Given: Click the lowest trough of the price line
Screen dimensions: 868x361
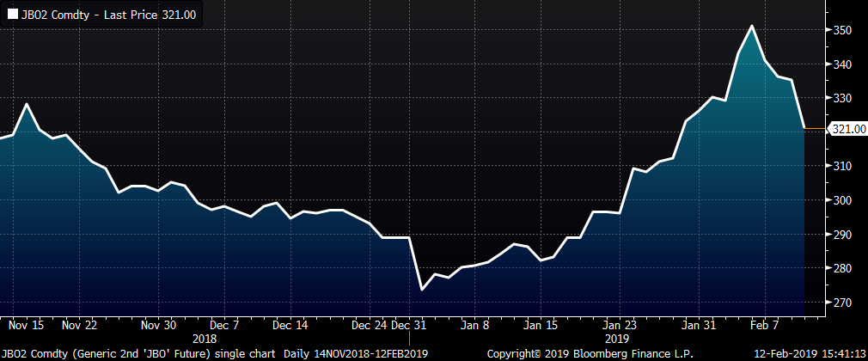Looking at the screenshot, I should [x=422, y=289].
